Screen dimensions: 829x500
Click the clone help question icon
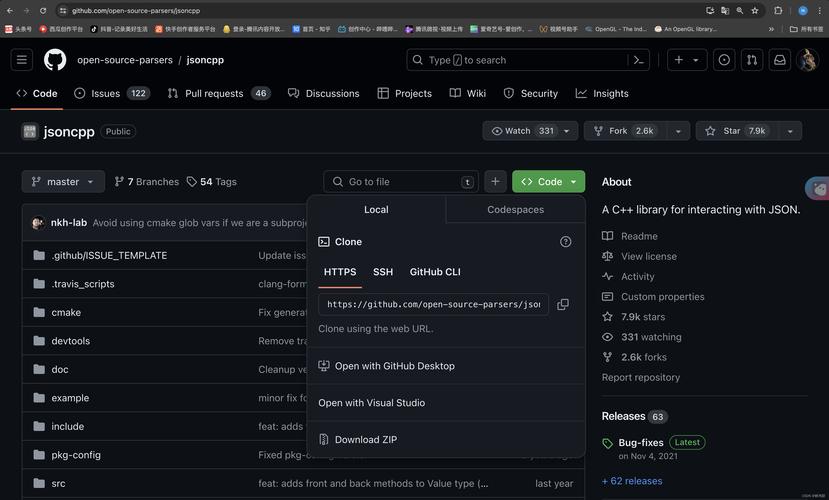(565, 242)
